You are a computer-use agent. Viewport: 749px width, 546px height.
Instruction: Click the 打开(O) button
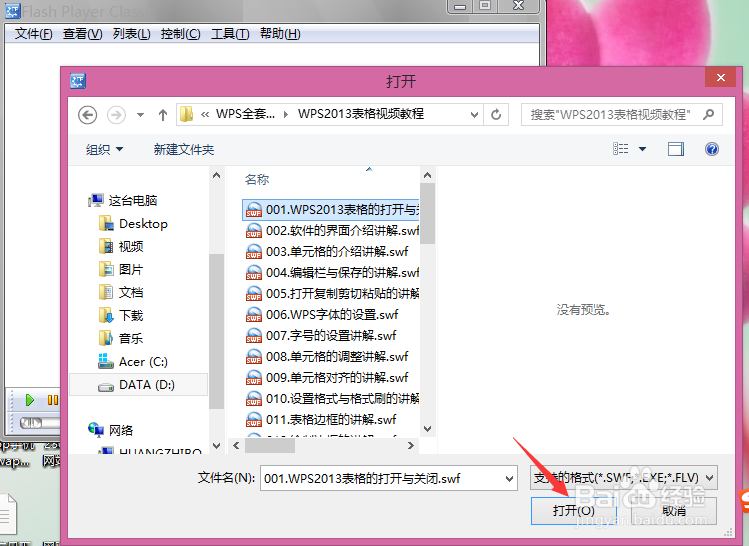coord(574,511)
